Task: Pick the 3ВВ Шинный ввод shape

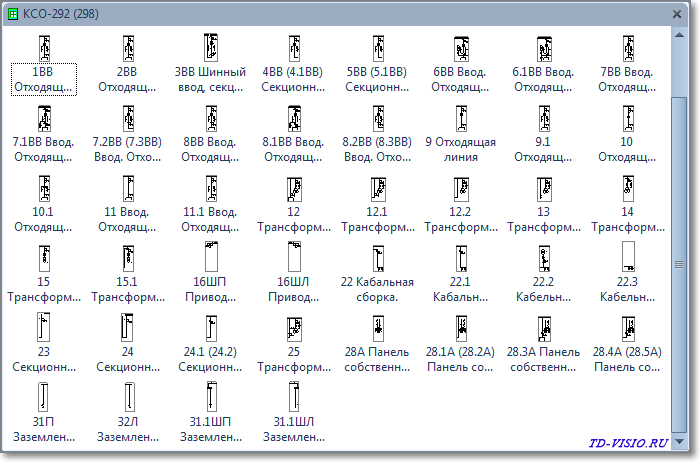Action: pos(210,65)
